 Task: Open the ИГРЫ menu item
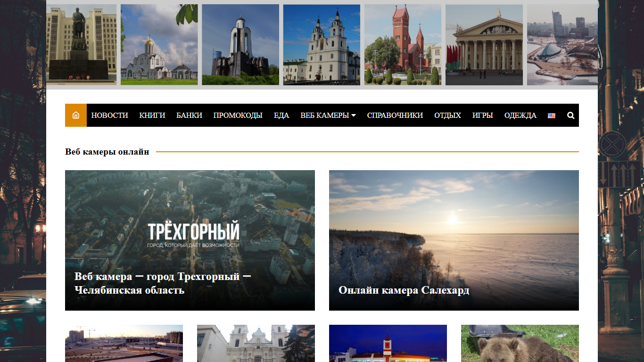(483, 115)
